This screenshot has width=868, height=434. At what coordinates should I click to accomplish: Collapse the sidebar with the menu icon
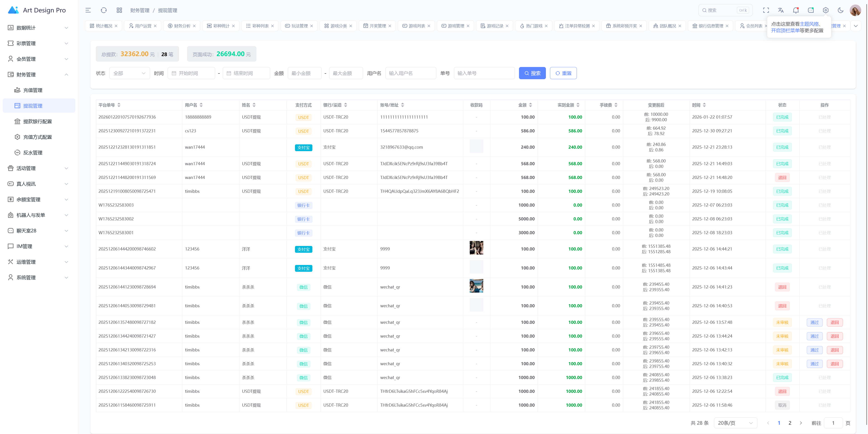[x=88, y=10]
